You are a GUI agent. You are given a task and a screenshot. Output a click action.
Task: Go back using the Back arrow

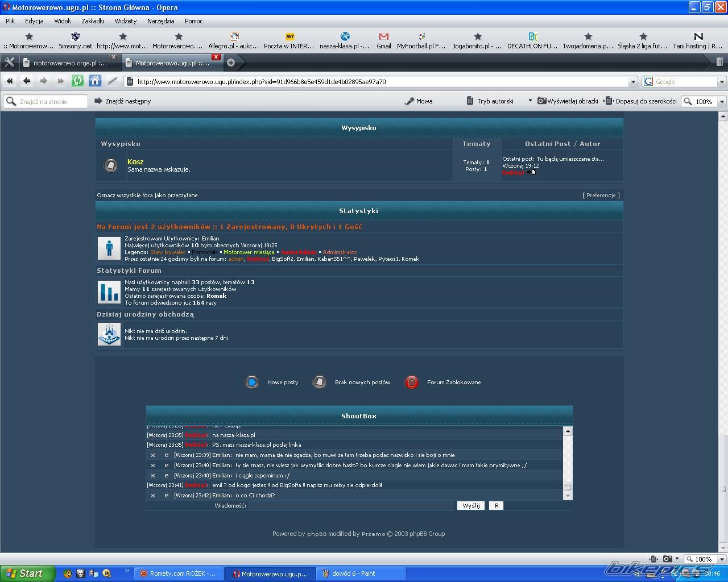coord(27,81)
